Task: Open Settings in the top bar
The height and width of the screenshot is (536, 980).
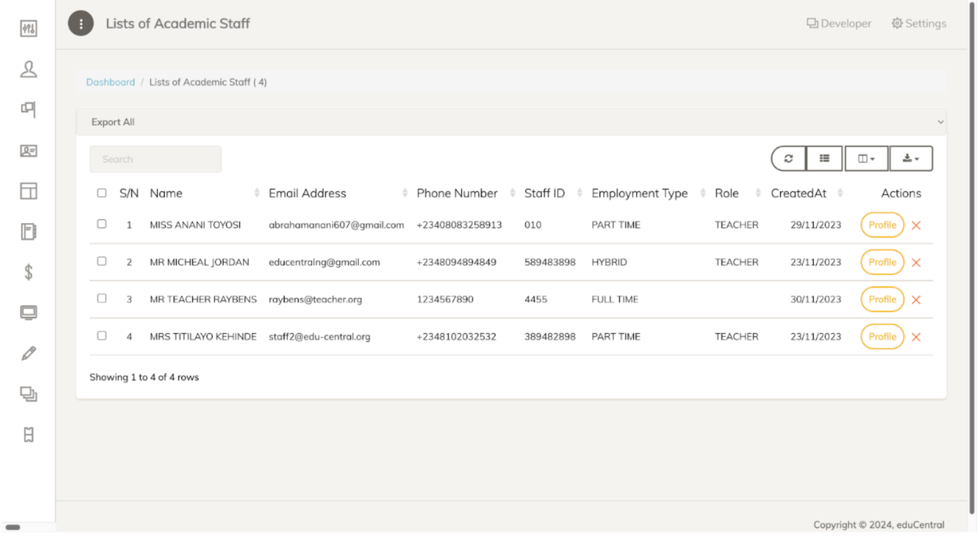Action: tap(919, 23)
